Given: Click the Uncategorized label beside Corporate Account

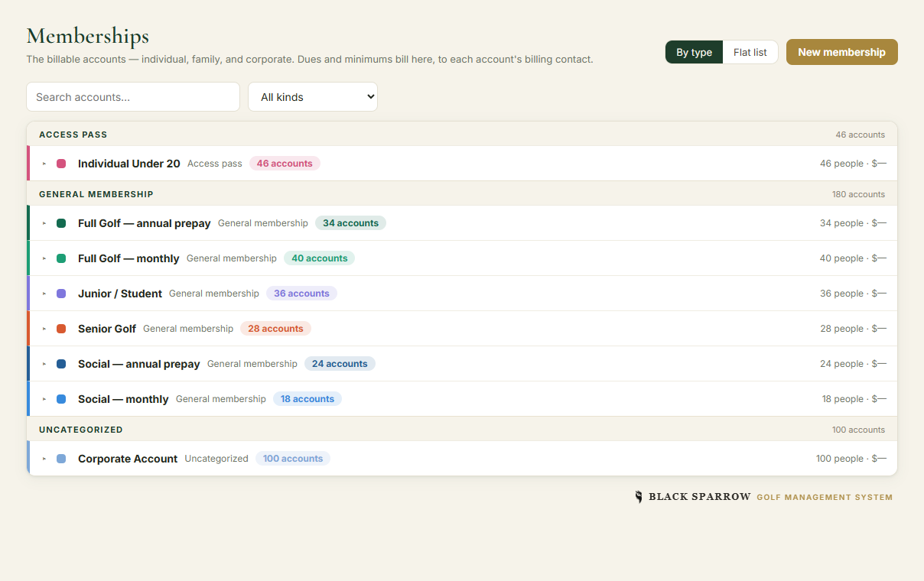Looking at the screenshot, I should (x=216, y=459).
